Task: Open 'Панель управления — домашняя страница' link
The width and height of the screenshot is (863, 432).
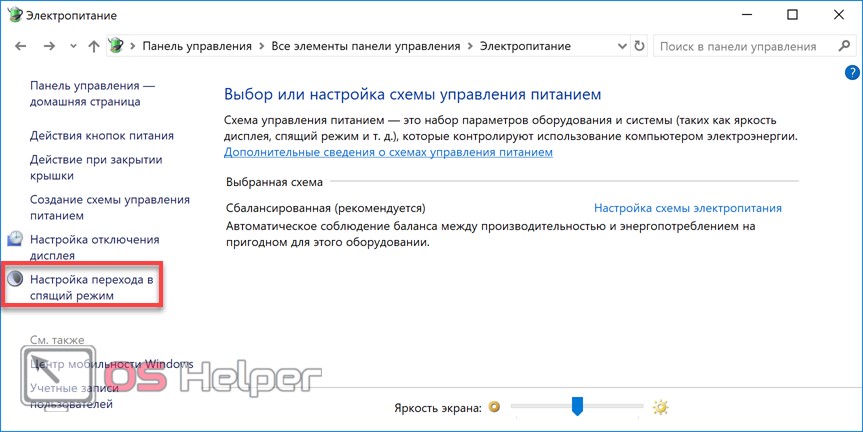Action: point(92,94)
